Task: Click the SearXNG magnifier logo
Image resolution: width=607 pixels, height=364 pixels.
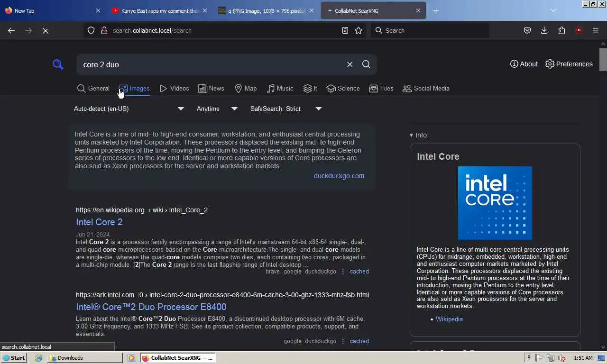Action: click(58, 64)
